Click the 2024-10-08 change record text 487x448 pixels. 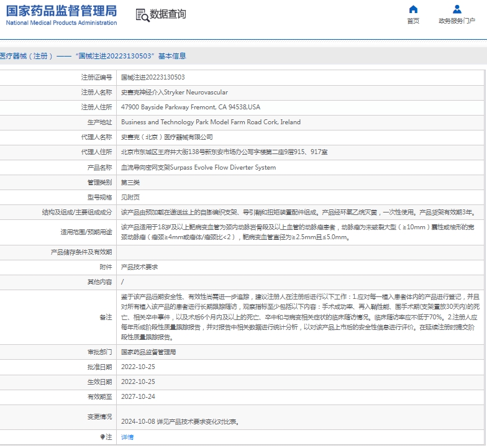point(180,421)
